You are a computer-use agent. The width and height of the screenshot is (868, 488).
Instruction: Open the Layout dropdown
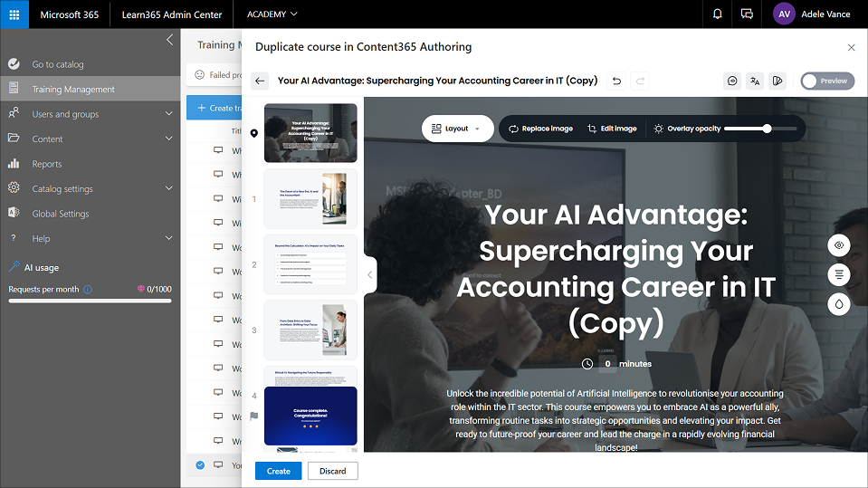pos(457,129)
